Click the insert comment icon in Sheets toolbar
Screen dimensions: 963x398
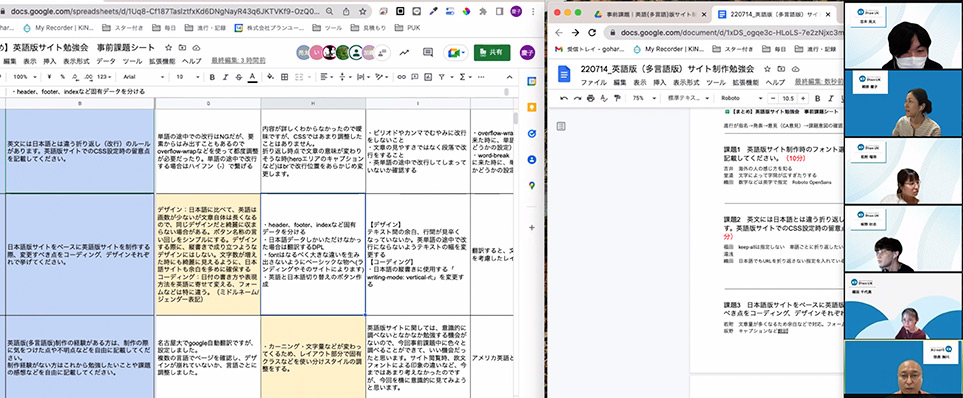pos(416,77)
